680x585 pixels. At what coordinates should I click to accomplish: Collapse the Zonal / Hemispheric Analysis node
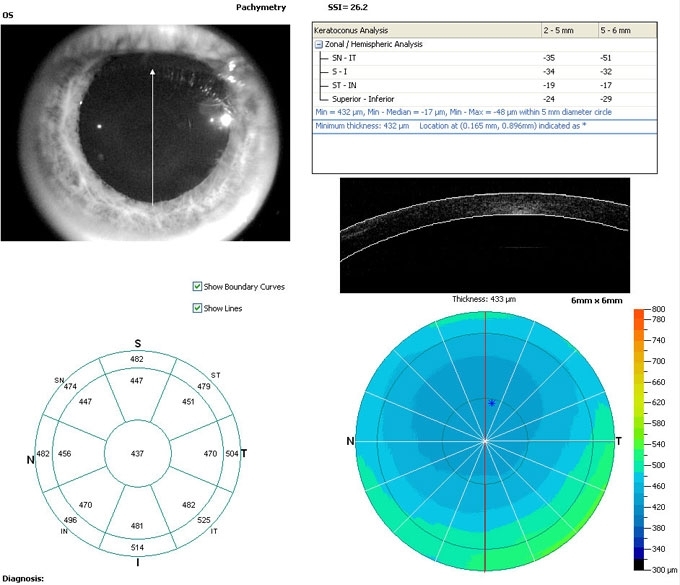[319, 45]
